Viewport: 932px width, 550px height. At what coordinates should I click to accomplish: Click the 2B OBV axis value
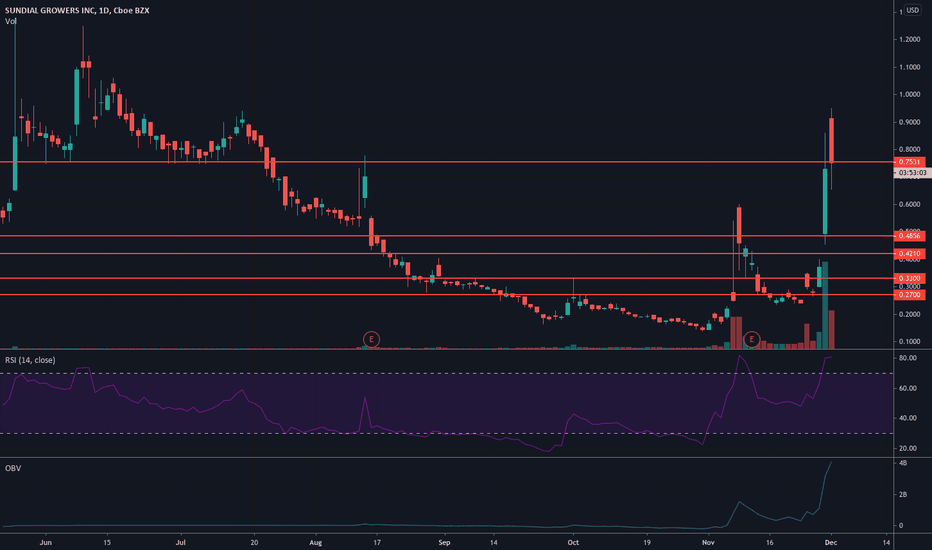click(x=903, y=495)
